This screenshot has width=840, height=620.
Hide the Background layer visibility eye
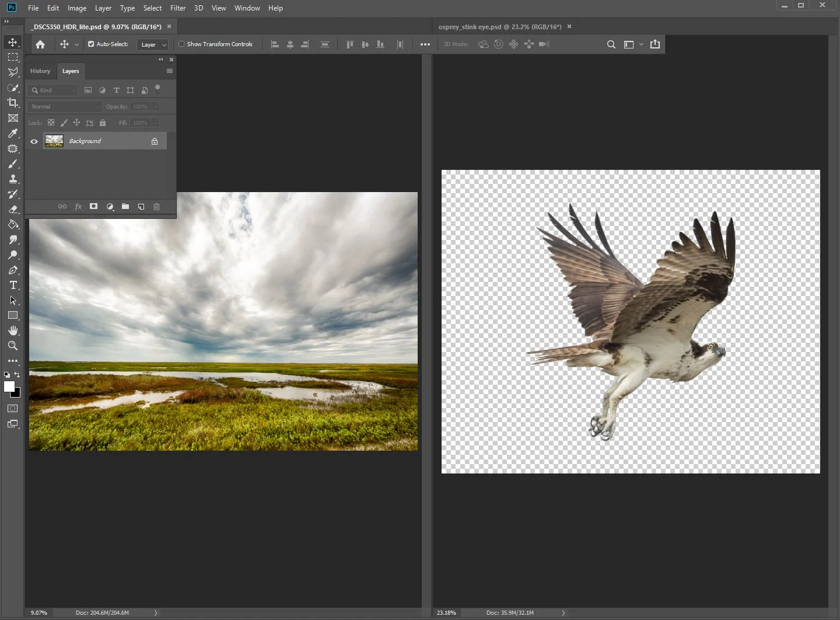[x=34, y=141]
